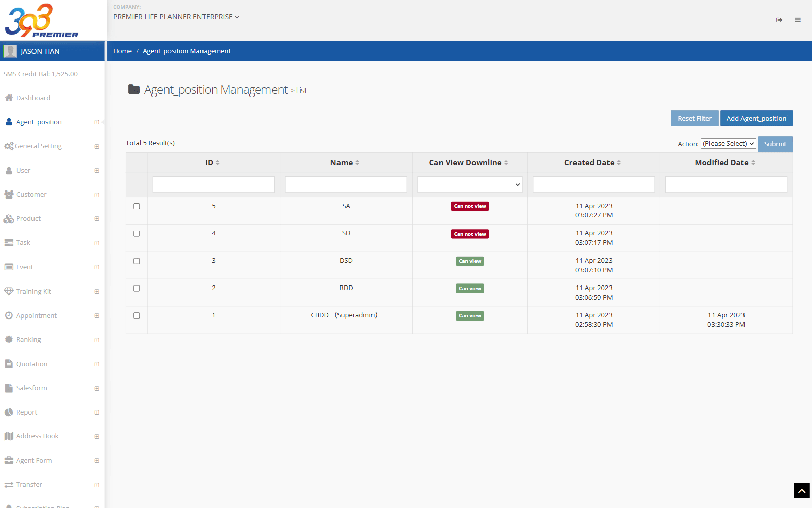The height and width of the screenshot is (508, 812).
Task: Open the Event sidebar menu item
Action: tap(52, 267)
